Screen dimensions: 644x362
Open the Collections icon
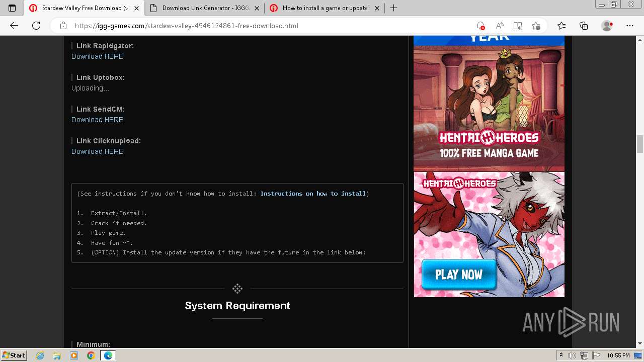[x=584, y=26]
